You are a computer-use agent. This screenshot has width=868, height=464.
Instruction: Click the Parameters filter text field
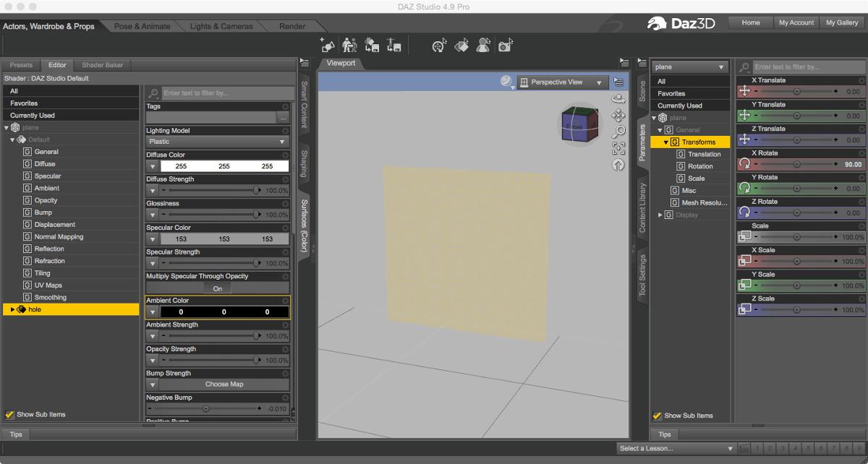coord(809,66)
